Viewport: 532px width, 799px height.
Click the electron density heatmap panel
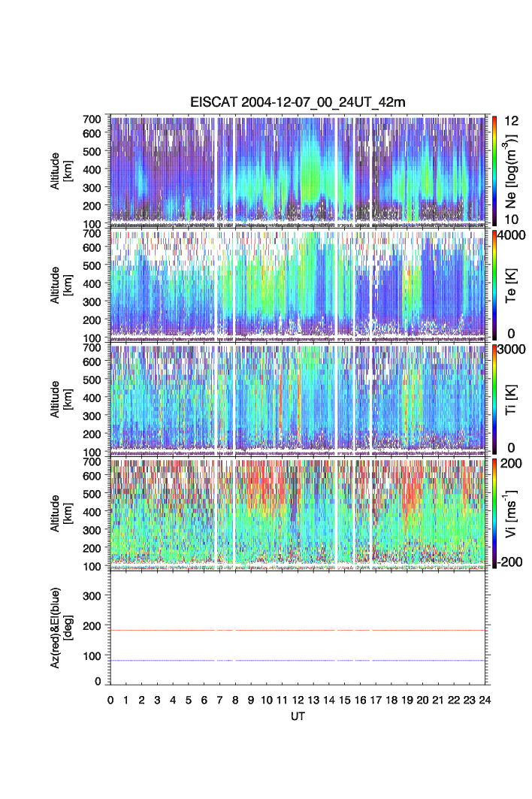coord(298,169)
